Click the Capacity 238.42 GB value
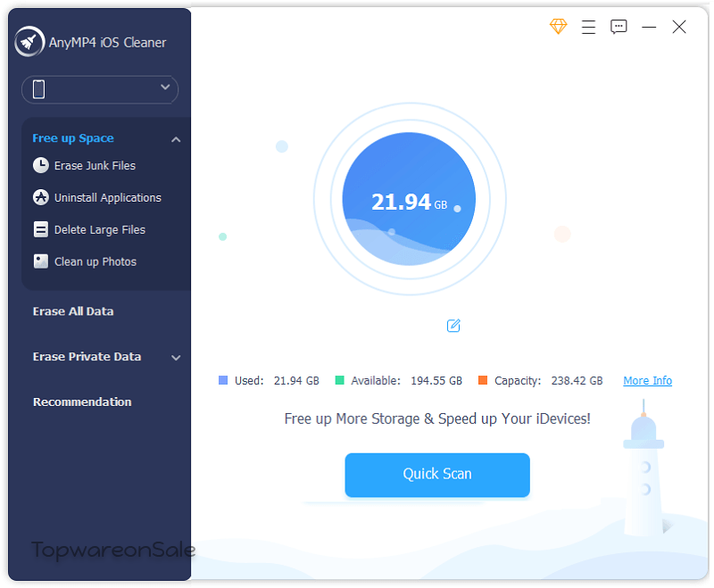This screenshot has height=588, width=714. click(x=577, y=380)
